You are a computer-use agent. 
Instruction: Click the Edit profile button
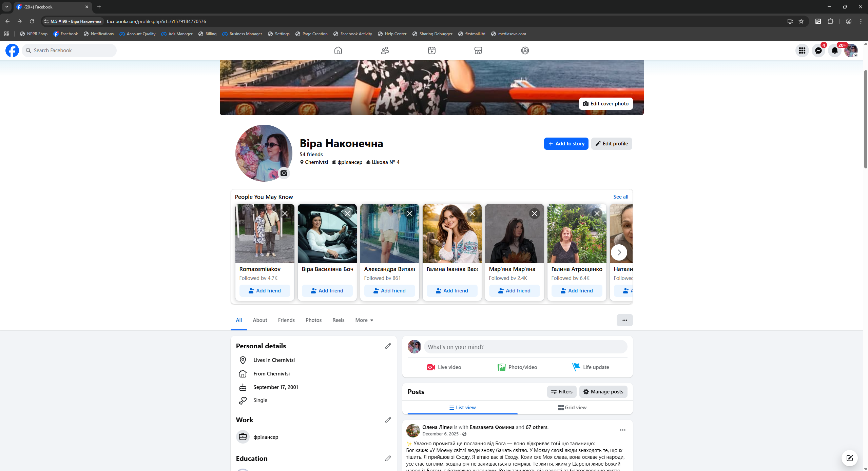point(612,144)
